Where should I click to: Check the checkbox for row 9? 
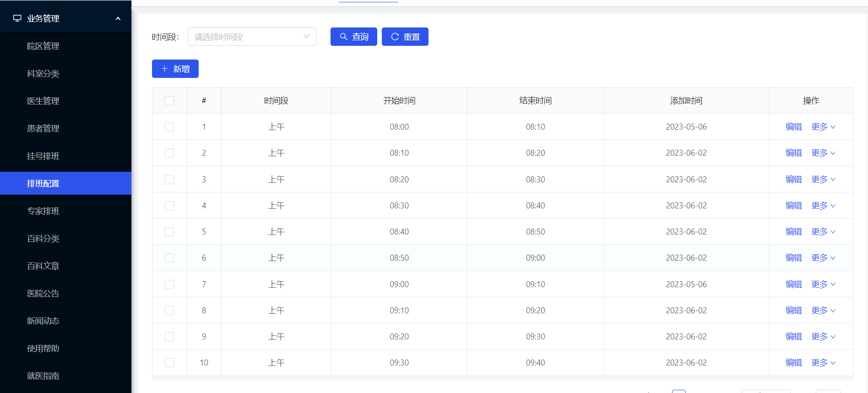click(x=169, y=337)
